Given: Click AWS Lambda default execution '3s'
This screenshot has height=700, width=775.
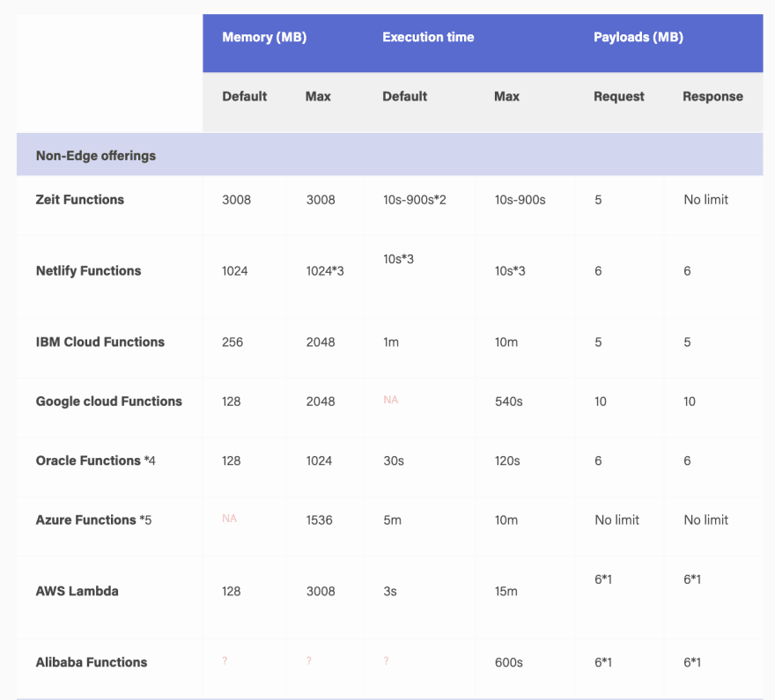Looking at the screenshot, I should tap(390, 591).
